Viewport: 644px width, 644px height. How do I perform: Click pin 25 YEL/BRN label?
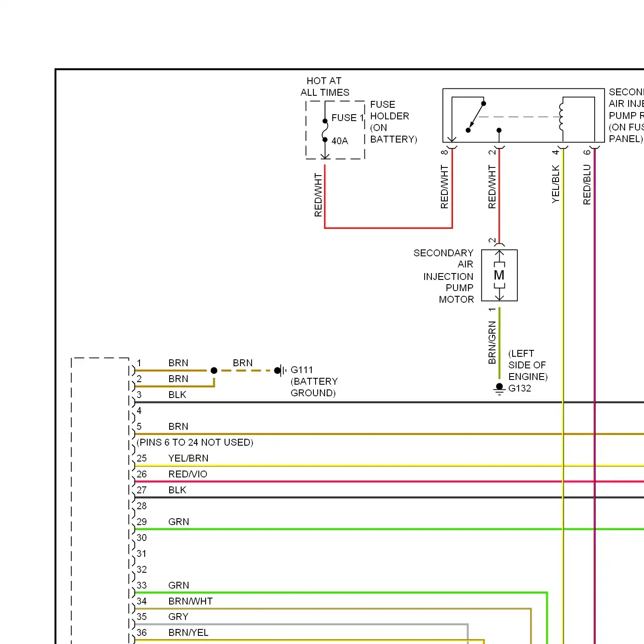(x=188, y=458)
